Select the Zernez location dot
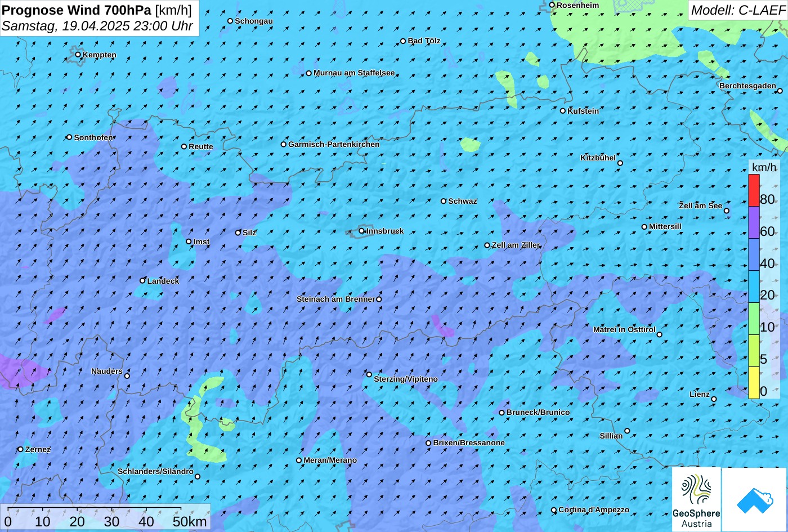The image size is (788, 532). [x=20, y=449]
